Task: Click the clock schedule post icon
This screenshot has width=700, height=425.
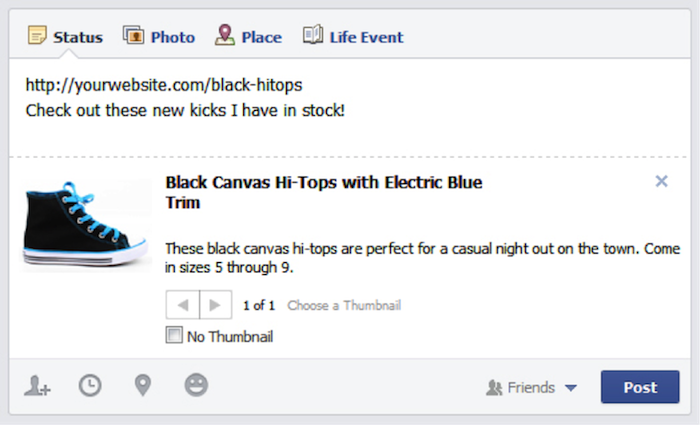Action: (x=90, y=386)
